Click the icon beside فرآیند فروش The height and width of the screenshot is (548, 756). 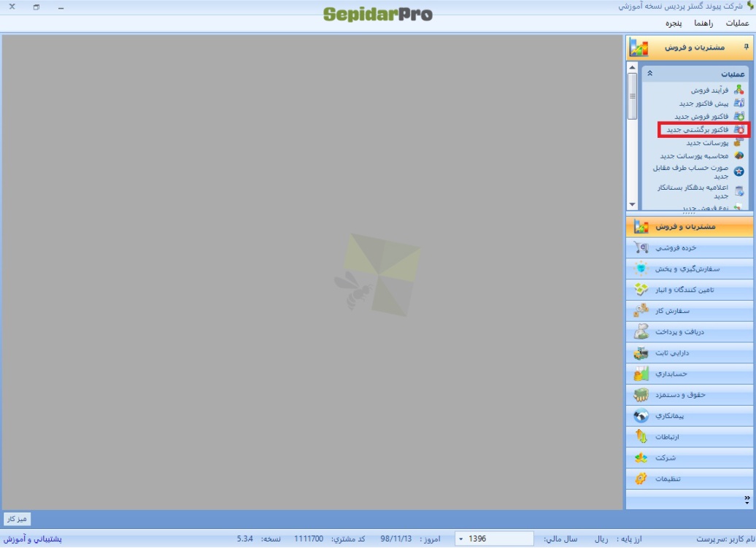[x=738, y=90]
